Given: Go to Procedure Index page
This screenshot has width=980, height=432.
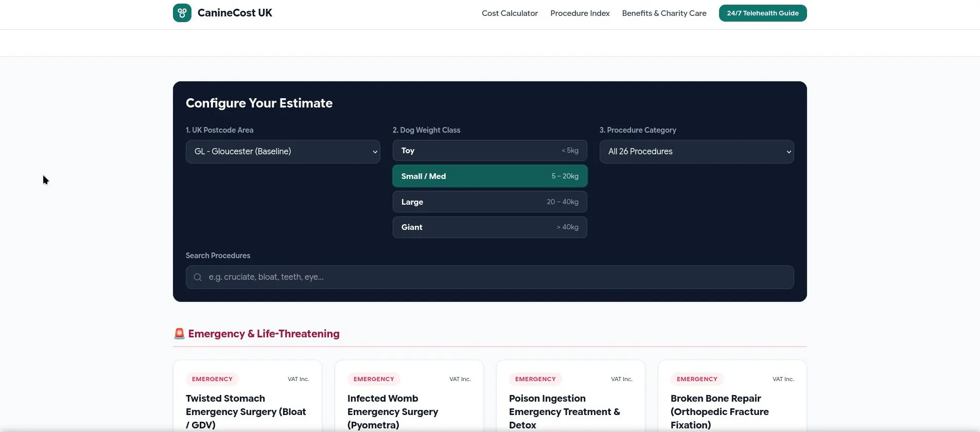Looking at the screenshot, I should [x=580, y=13].
